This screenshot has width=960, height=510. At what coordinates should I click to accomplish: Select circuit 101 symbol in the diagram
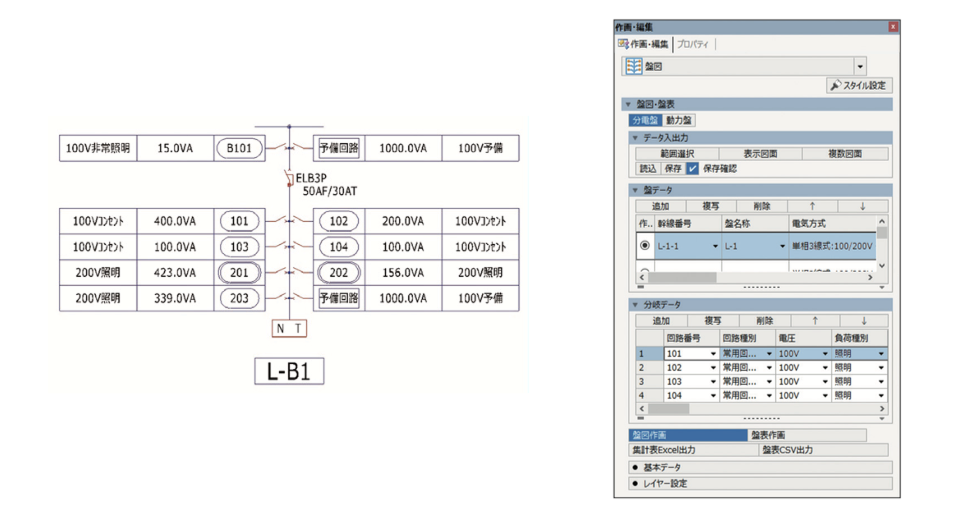tap(238, 221)
